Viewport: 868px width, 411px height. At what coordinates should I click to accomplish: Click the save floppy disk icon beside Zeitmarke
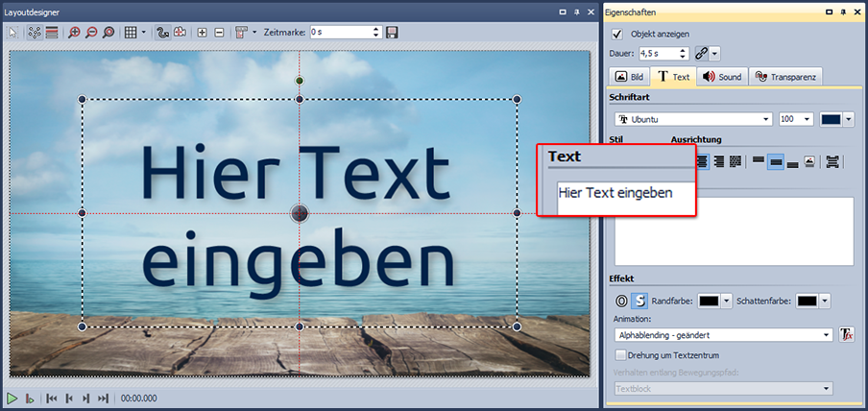coord(392,32)
